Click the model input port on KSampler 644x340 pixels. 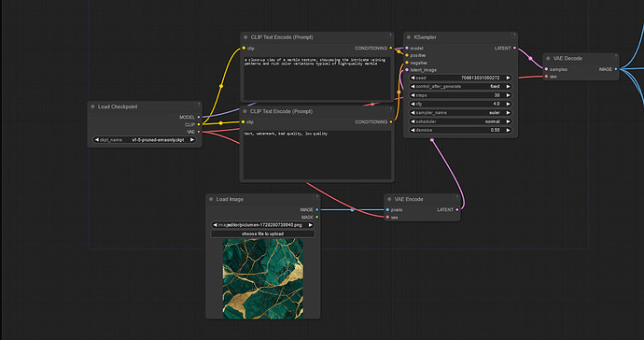(x=407, y=48)
